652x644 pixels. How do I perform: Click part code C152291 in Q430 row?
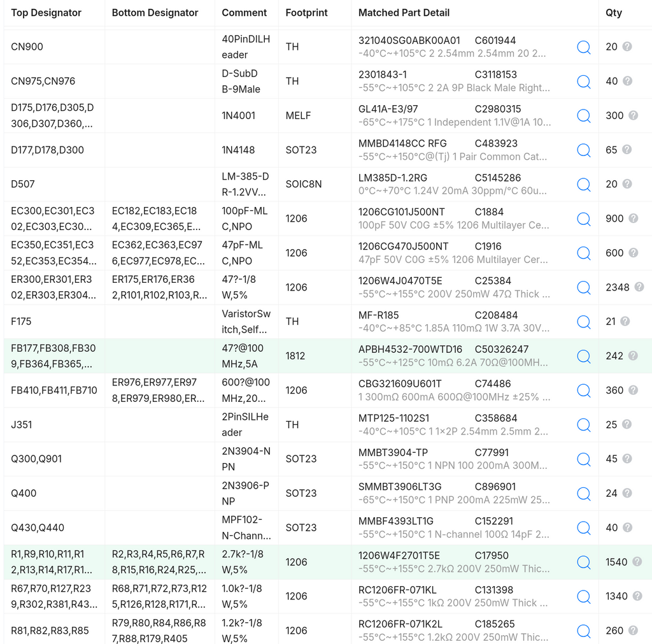pos(494,521)
